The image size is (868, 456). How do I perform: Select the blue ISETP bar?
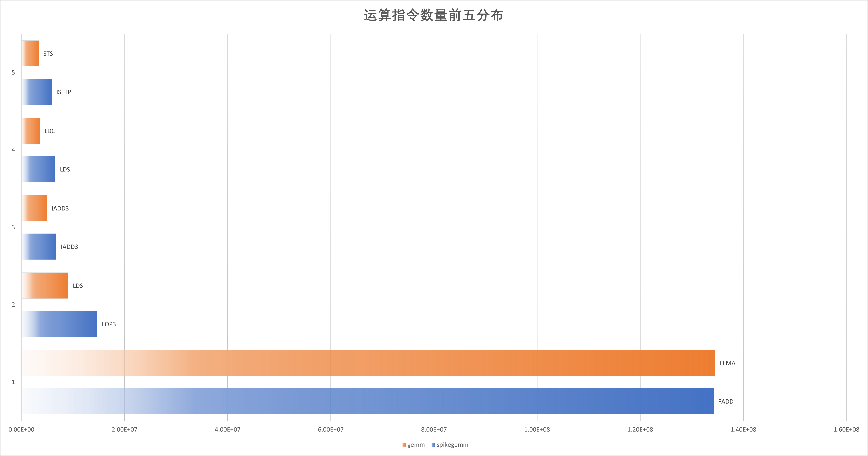(x=37, y=92)
